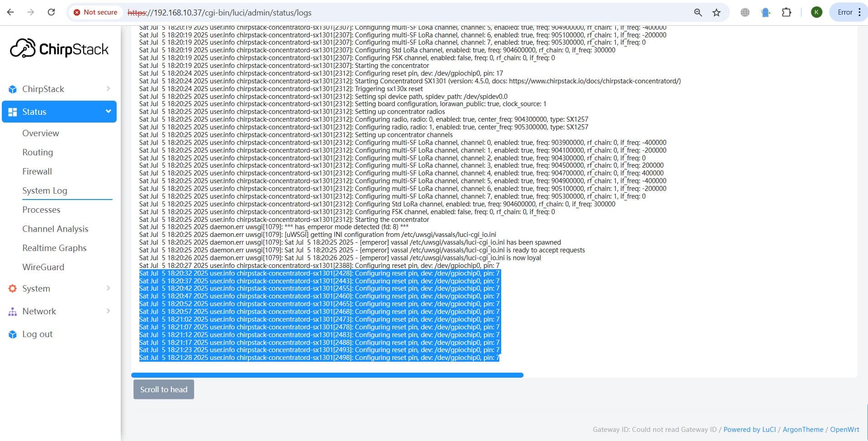Expand the System menu chevron

click(108, 288)
